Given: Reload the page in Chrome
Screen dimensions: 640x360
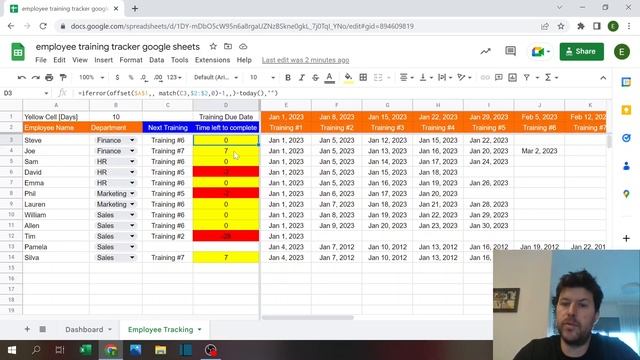Looking at the screenshot, I should [x=43, y=26].
